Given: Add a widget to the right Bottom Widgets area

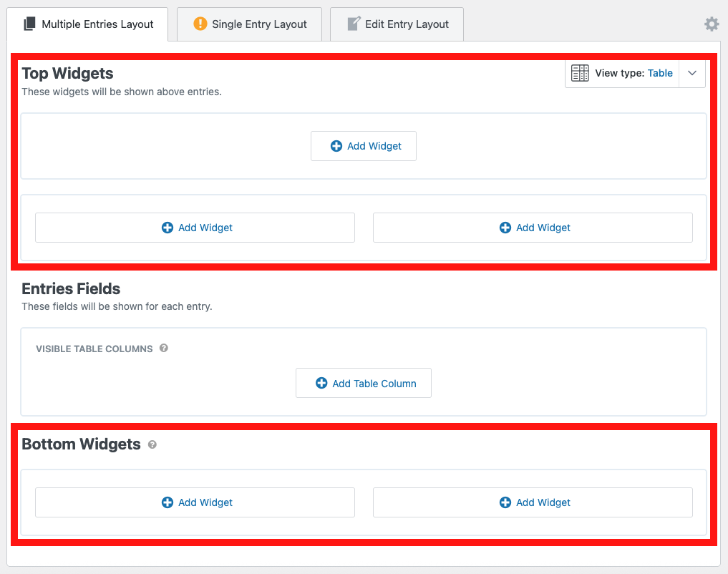Looking at the screenshot, I should 533,502.
